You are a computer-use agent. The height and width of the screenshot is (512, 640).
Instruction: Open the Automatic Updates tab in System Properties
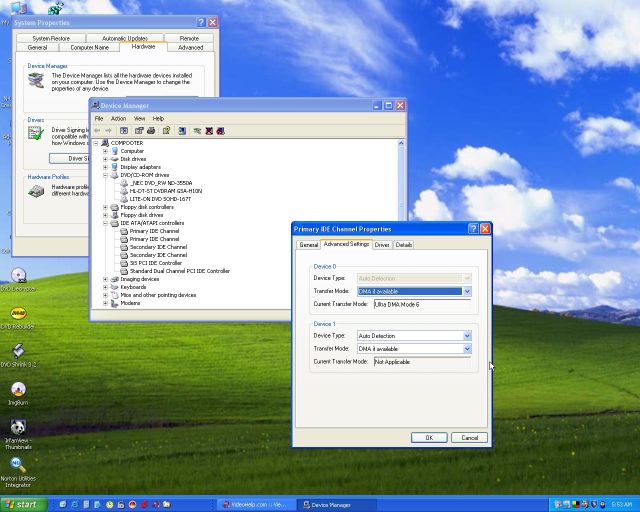[x=124, y=38]
